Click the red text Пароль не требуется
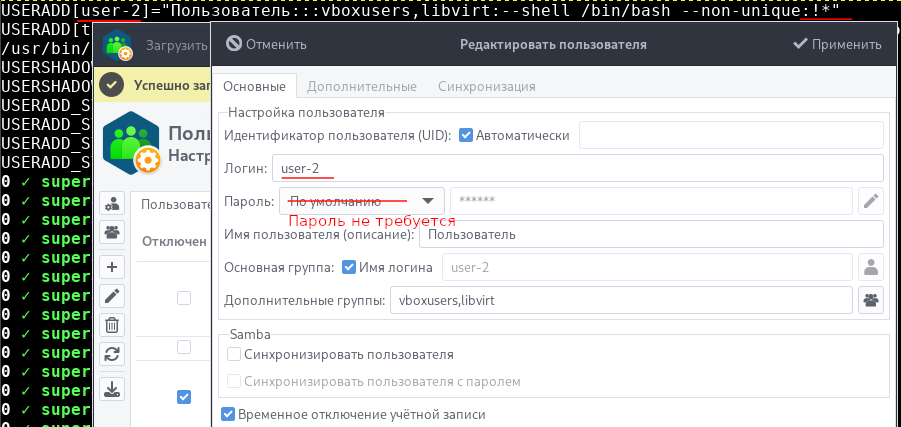The image size is (901, 427). tap(372, 221)
